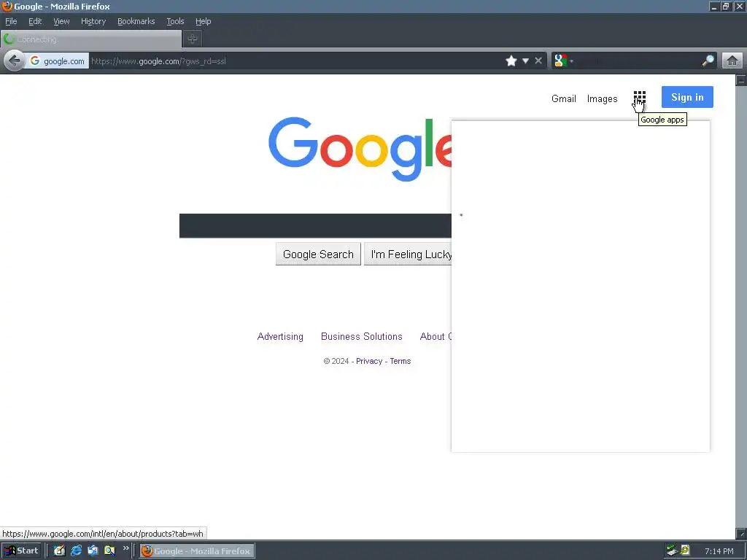Click the Google Search button
This screenshot has height=560, width=747.
[318, 254]
